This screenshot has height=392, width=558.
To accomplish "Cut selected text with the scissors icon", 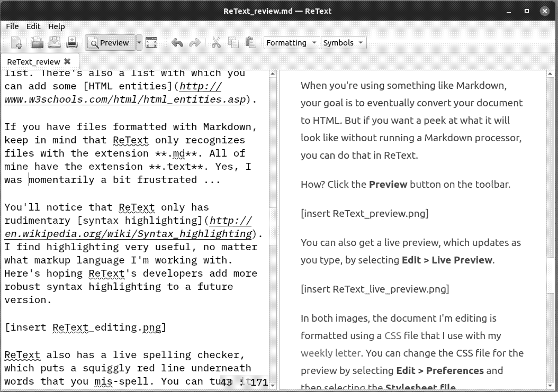I will click(216, 43).
